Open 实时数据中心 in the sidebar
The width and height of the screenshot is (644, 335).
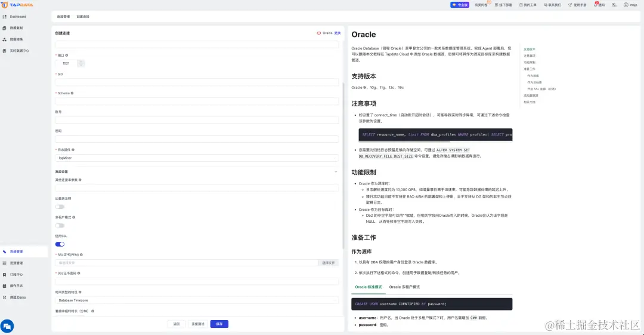tap(19, 51)
